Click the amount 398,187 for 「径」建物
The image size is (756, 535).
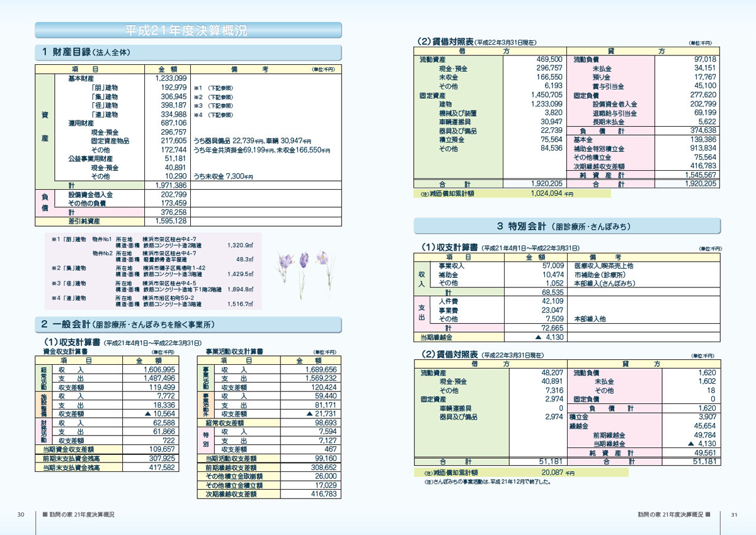[174, 106]
